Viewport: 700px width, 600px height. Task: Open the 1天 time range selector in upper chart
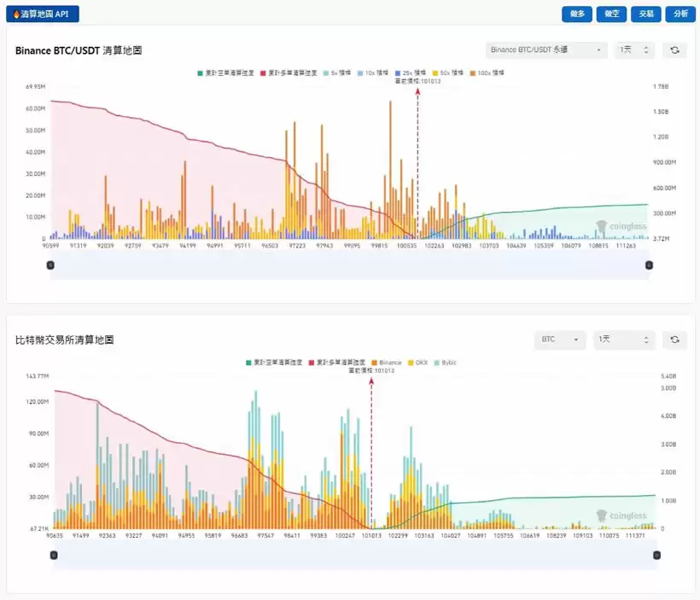click(x=635, y=50)
